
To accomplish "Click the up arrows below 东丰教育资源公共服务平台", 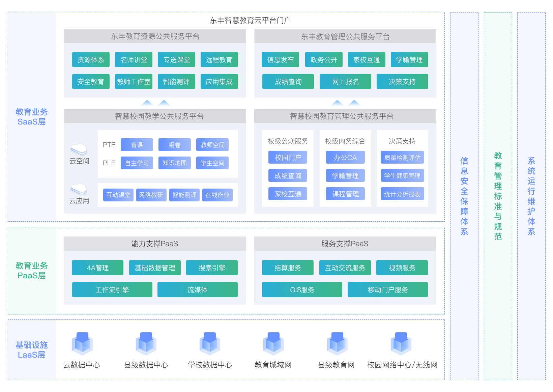I will (155, 103).
